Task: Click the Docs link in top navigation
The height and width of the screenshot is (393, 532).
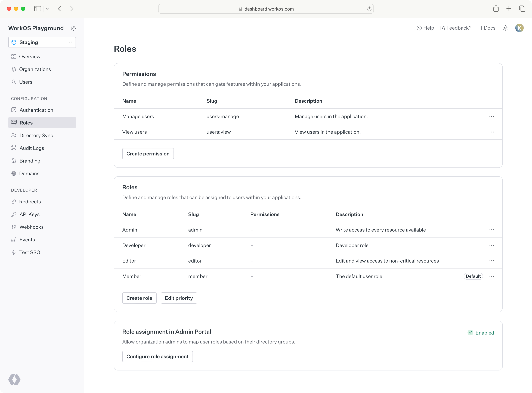Action: point(489,28)
